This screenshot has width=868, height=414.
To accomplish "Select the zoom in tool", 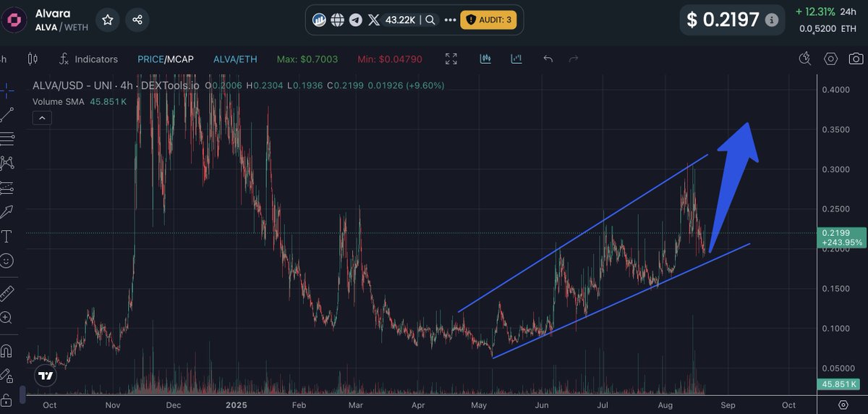I will click(x=7, y=318).
